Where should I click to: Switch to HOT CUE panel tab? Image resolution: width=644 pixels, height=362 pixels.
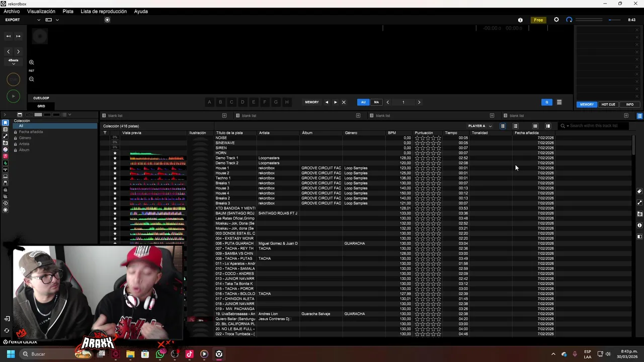(608, 105)
